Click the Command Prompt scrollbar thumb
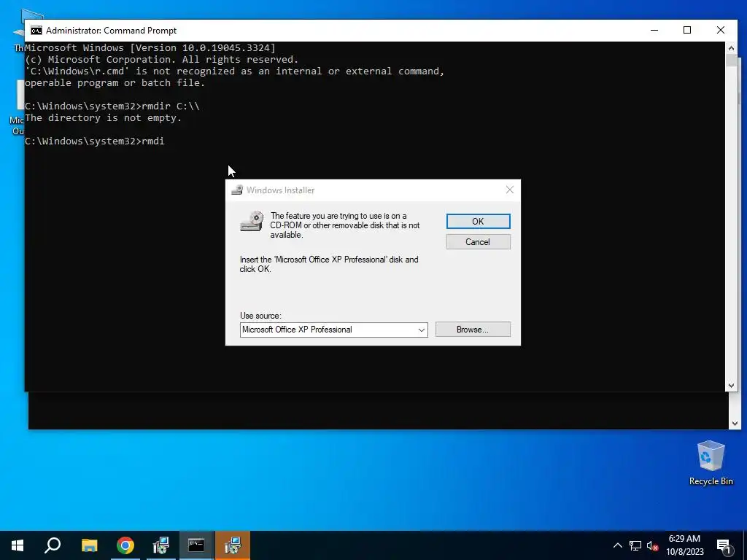 [x=731, y=61]
